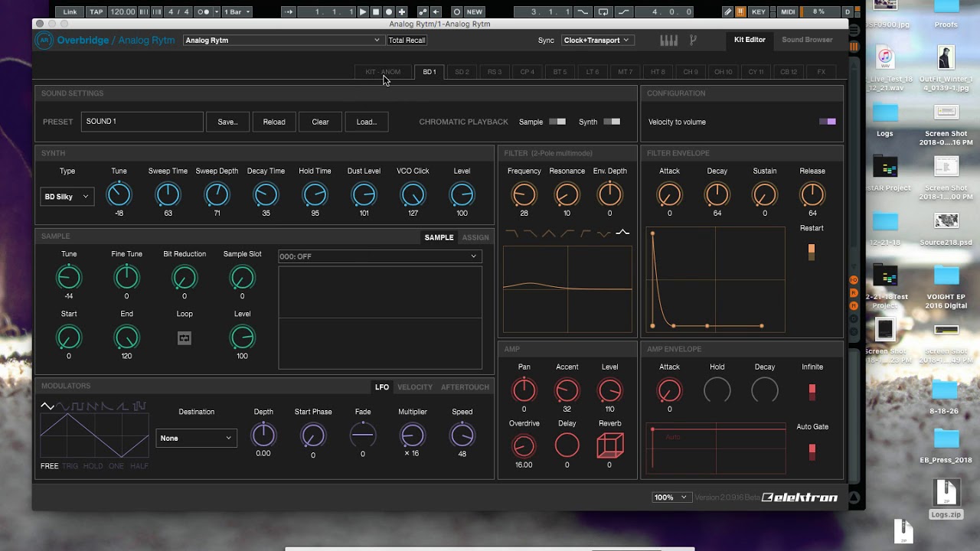The image size is (980, 551).
Task: Click the filter Frequency knob
Action: (524, 195)
